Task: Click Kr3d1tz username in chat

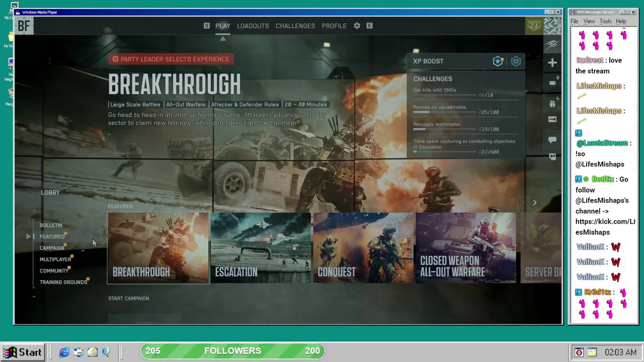Action: click(598, 292)
